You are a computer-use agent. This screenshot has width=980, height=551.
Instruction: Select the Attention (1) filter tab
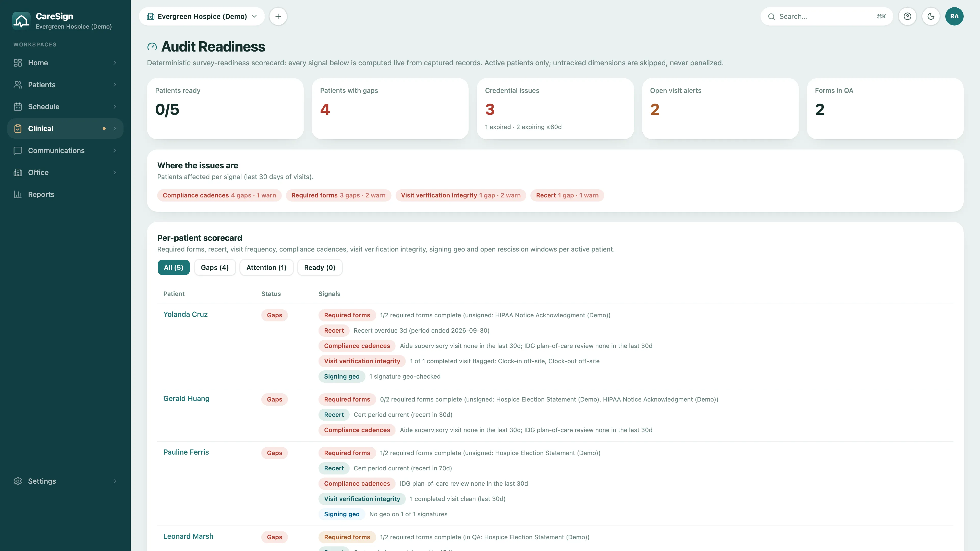click(266, 267)
